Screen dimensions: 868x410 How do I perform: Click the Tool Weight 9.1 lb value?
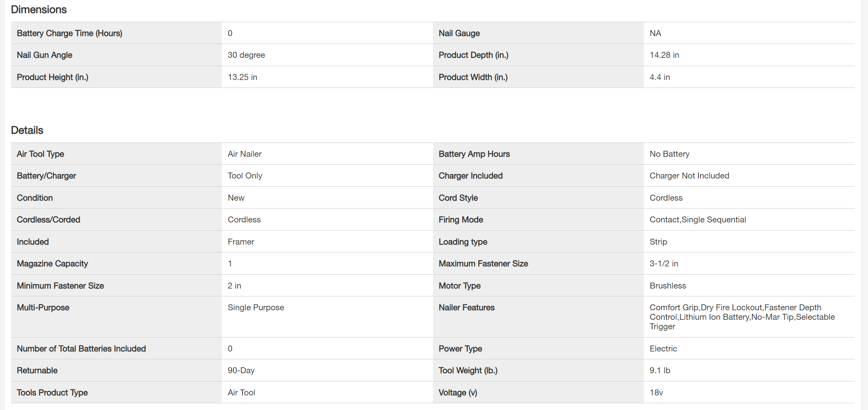coord(660,370)
